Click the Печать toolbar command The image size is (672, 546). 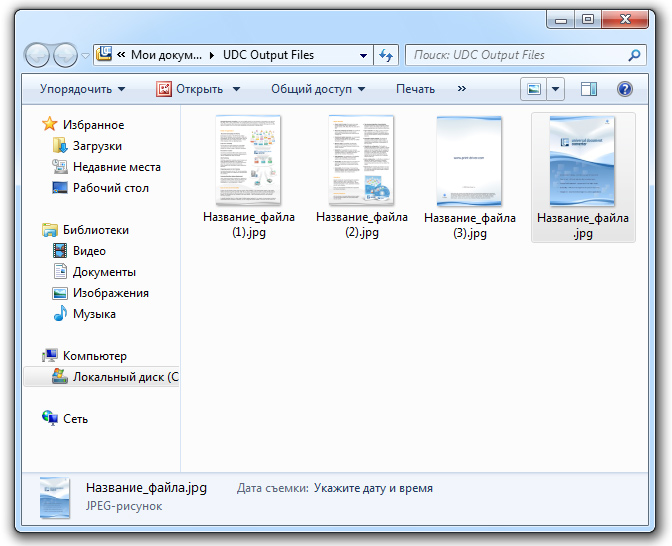point(415,89)
